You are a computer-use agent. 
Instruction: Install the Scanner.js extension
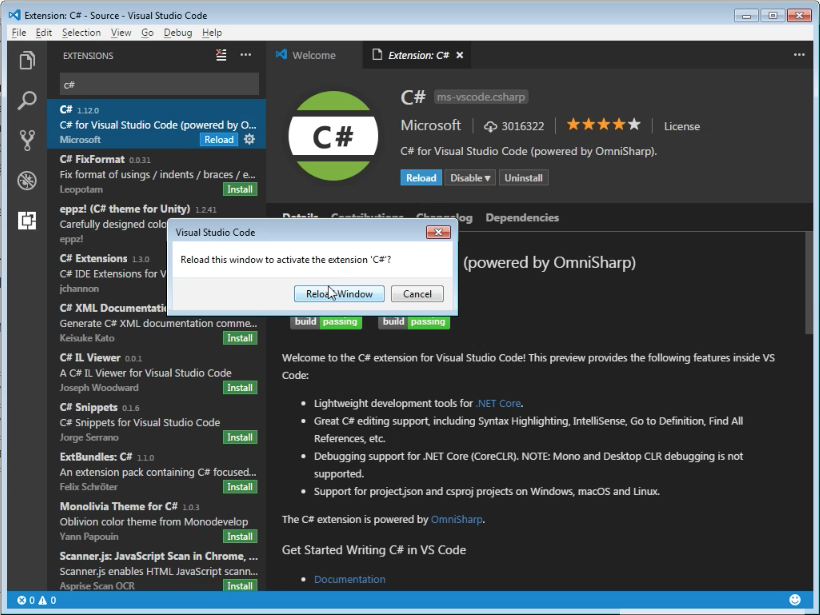(240, 586)
